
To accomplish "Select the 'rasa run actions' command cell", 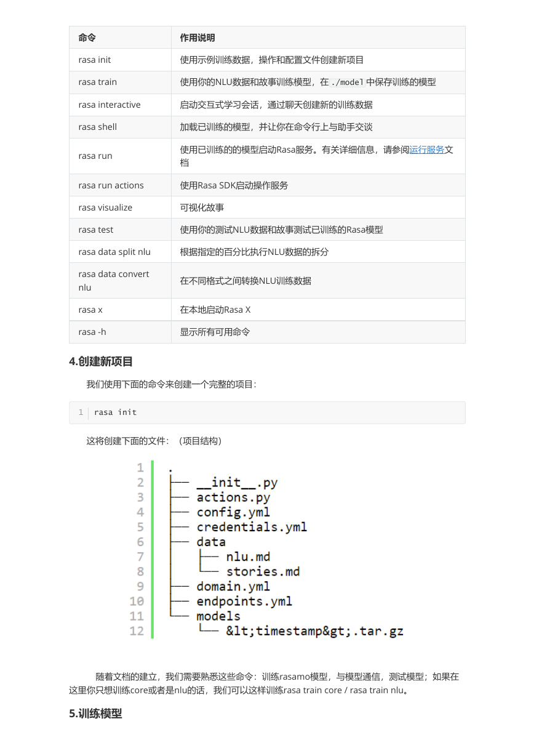I will 120,185.
